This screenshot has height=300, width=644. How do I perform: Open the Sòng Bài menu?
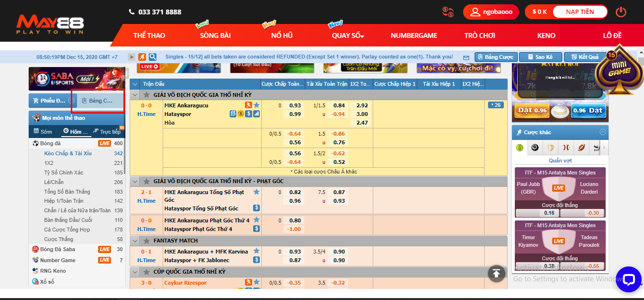[x=215, y=35]
